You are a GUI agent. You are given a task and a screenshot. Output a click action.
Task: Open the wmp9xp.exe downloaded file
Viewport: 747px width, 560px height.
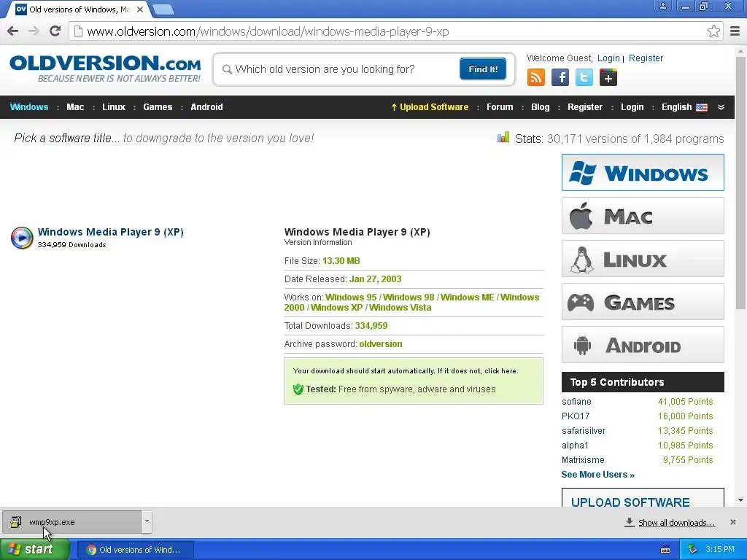(x=72, y=521)
